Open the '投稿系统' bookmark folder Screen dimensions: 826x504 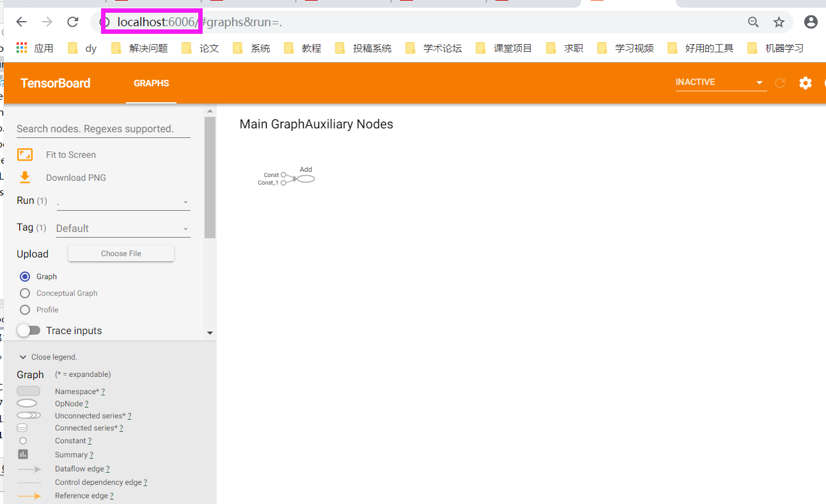pos(364,48)
